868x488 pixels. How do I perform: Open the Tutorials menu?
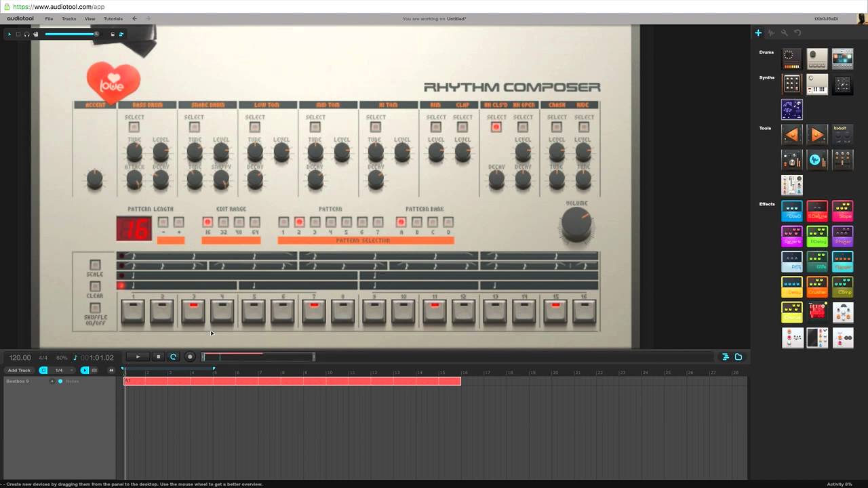[113, 19]
